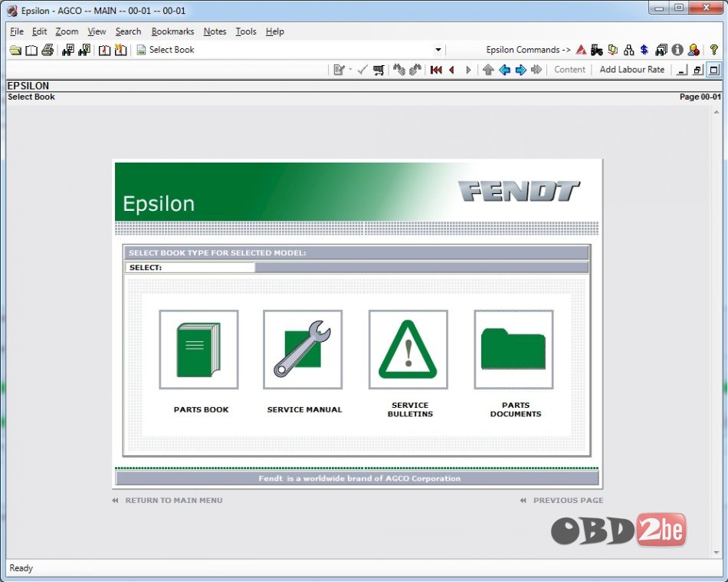
Task: Open the Parts Book tile
Action: click(x=198, y=350)
